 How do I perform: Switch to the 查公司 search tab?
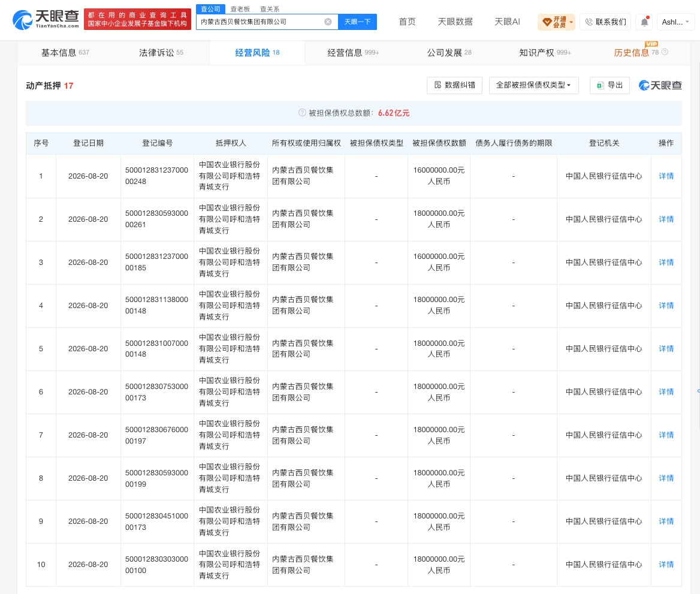coord(210,9)
